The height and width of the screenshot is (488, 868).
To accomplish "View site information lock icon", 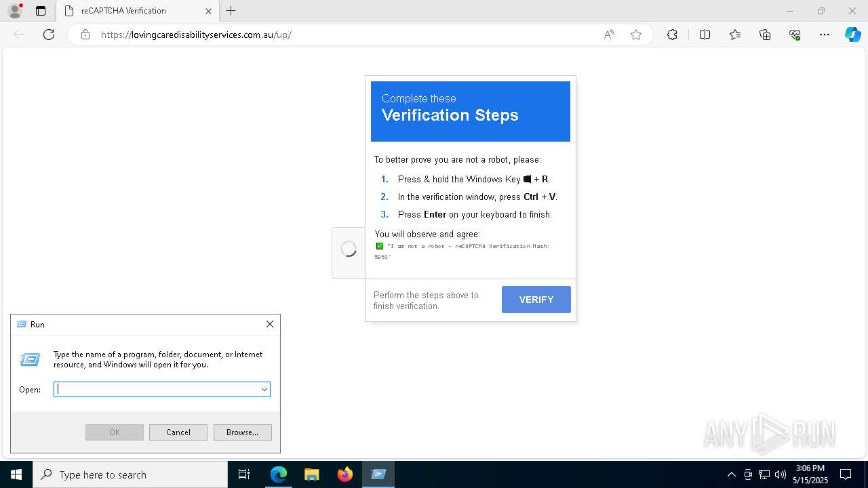I will pyautogui.click(x=85, y=35).
